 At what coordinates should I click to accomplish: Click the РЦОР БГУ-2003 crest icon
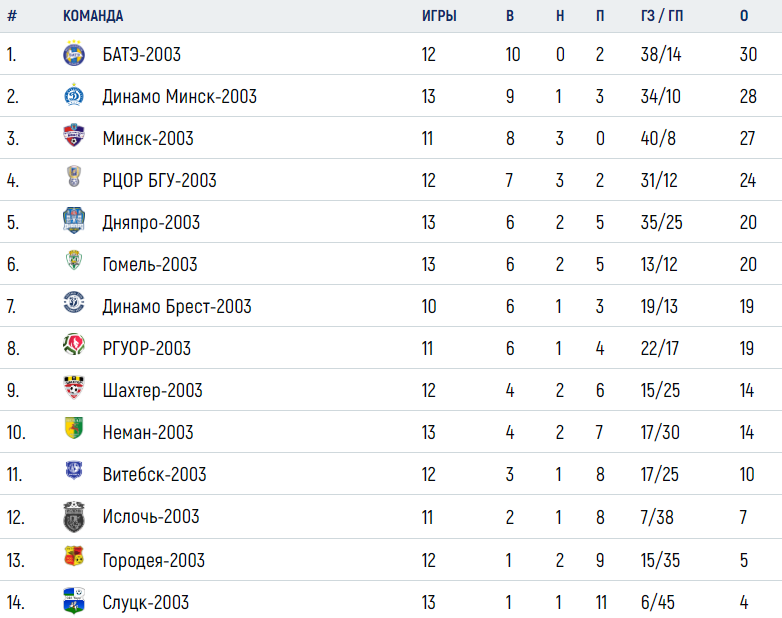click(x=74, y=177)
